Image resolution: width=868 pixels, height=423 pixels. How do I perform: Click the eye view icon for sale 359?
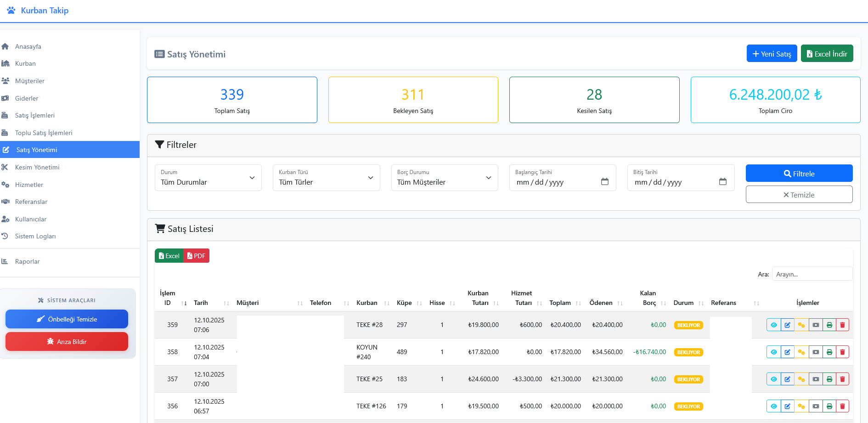pyautogui.click(x=773, y=325)
